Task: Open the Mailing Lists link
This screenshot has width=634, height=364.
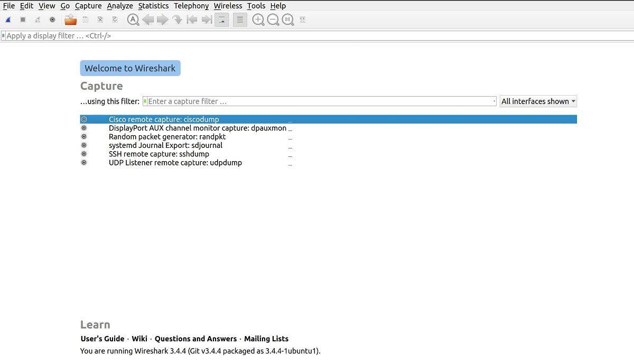Action: click(266, 339)
